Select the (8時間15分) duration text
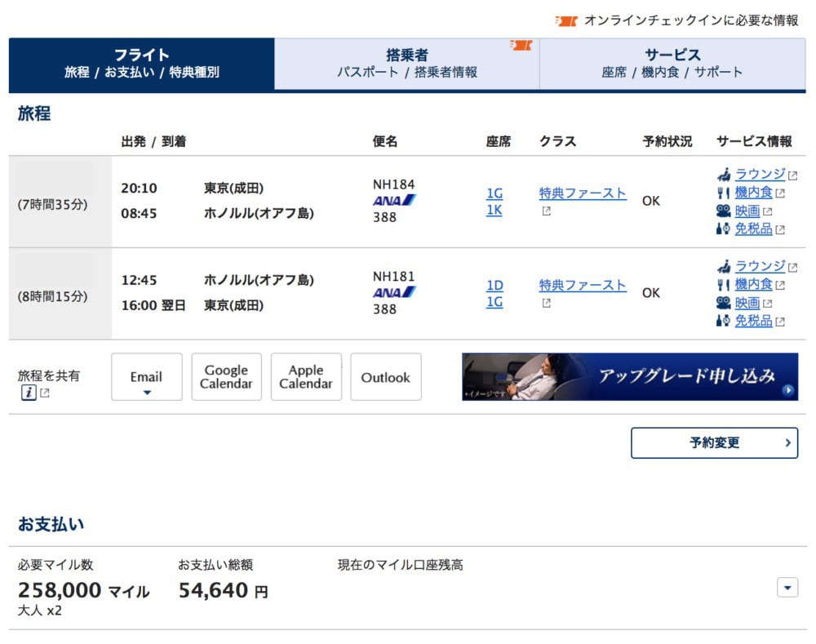816x644 pixels. pyautogui.click(x=52, y=297)
